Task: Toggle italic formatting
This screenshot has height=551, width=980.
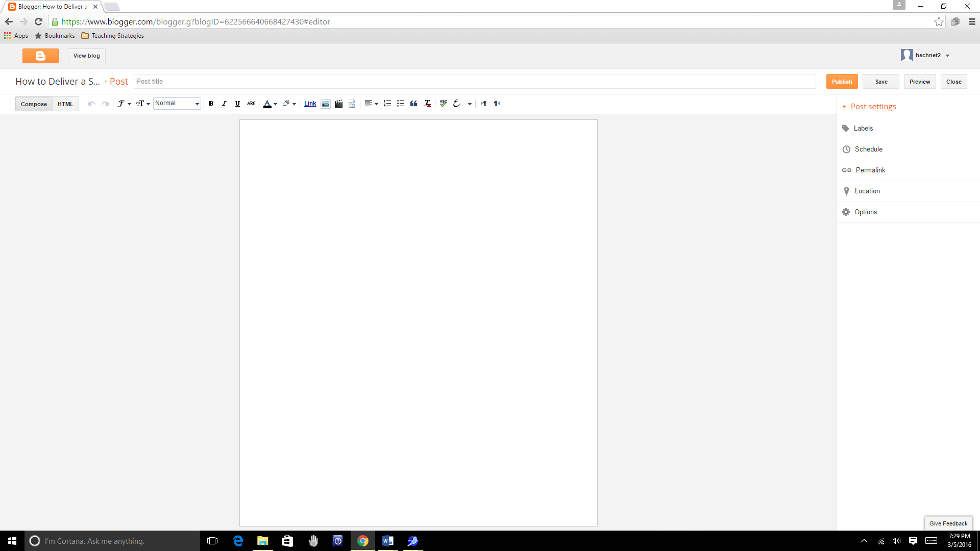Action: coord(224,104)
